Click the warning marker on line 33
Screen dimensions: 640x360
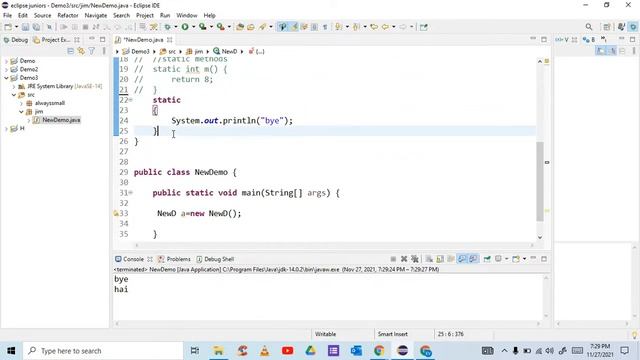[x=116, y=213]
